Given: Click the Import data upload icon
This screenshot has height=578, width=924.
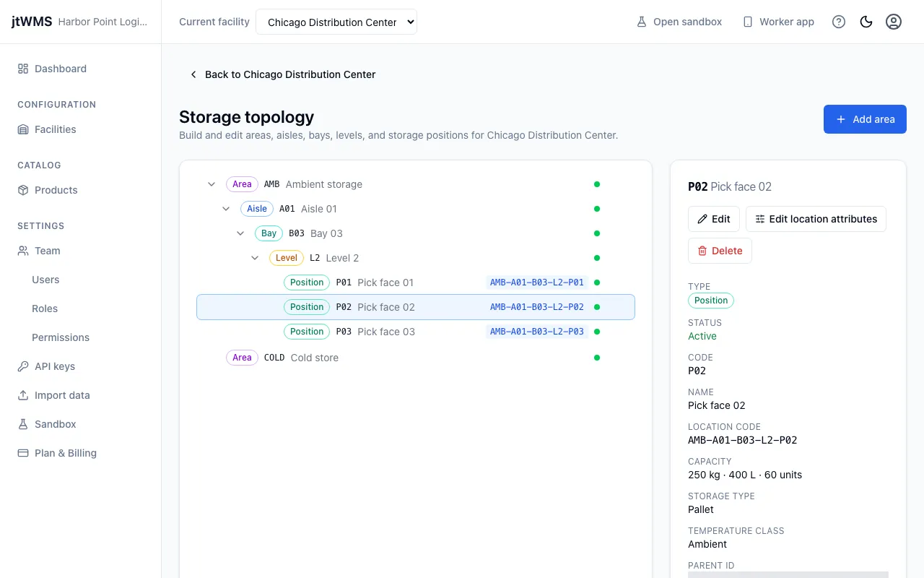Looking at the screenshot, I should coord(23,395).
